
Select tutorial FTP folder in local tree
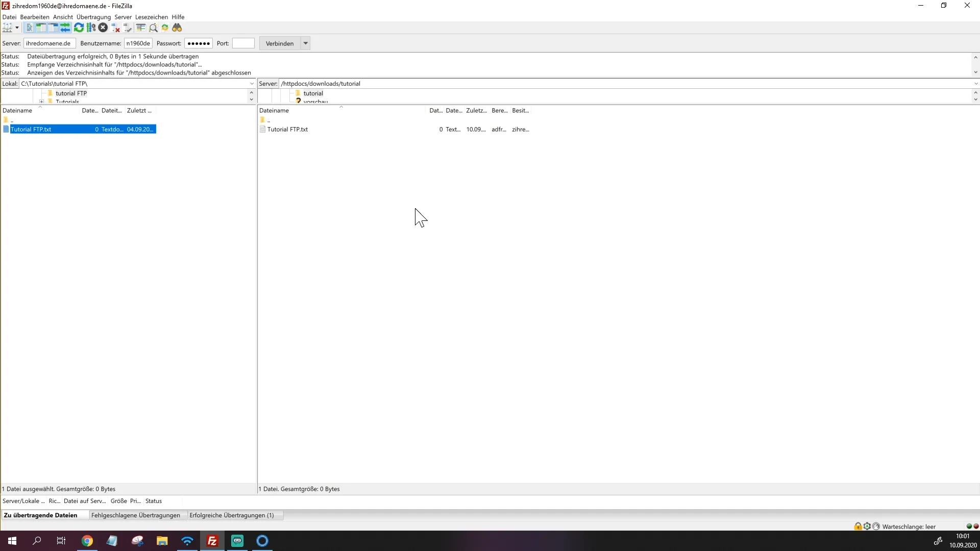pyautogui.click(x=71, y=93)
